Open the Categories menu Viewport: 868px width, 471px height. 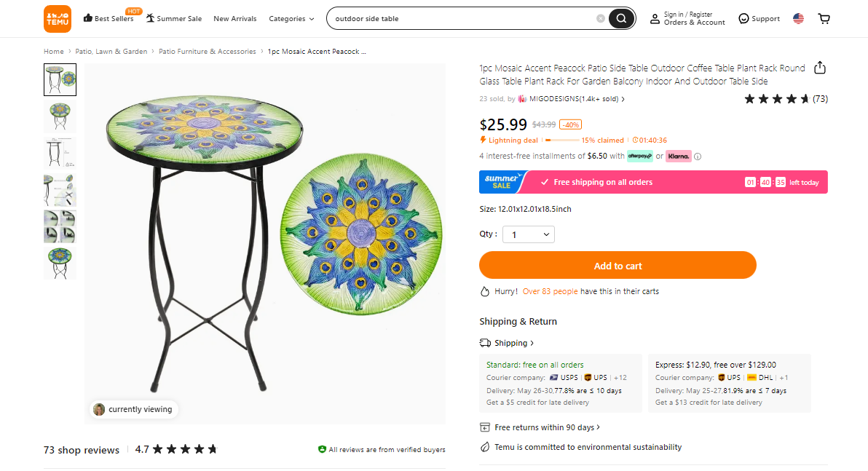click(x=291, y=18)
